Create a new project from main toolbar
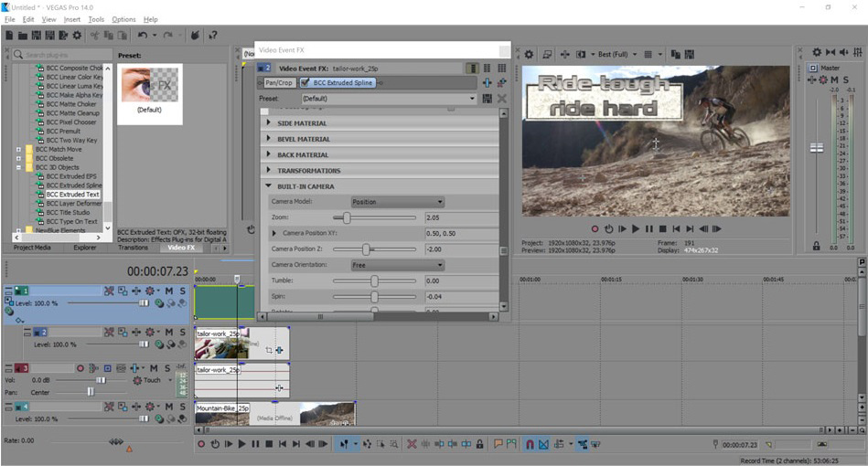868x466 pixels. tap(9, 36)
